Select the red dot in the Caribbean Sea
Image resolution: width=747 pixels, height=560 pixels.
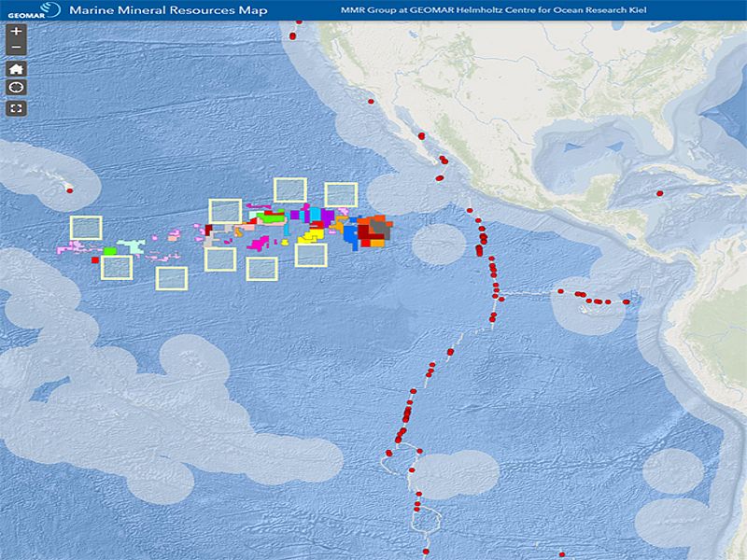coord(659,193)
